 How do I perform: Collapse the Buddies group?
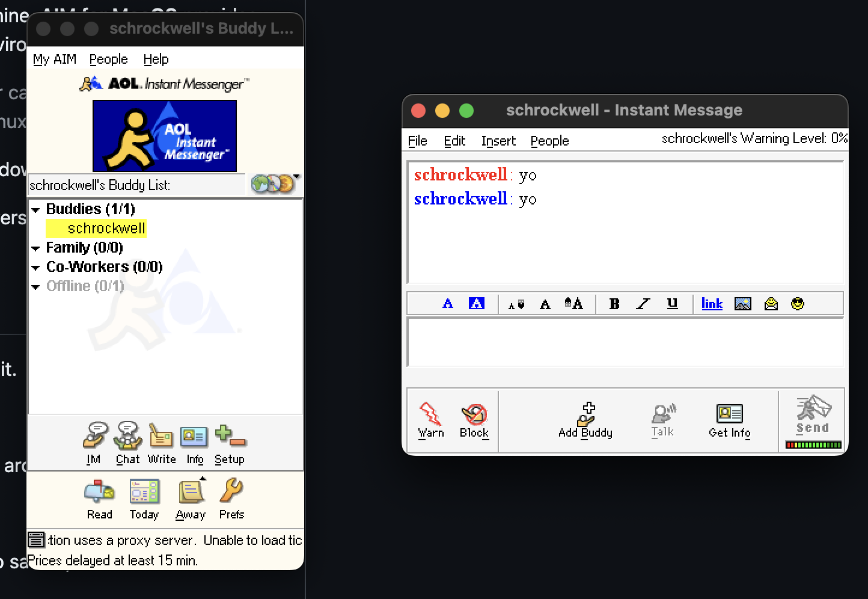point(36,210)
